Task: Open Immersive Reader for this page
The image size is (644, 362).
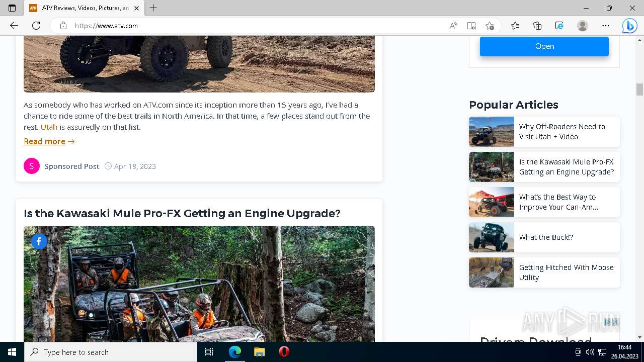Action: (471, 26)
